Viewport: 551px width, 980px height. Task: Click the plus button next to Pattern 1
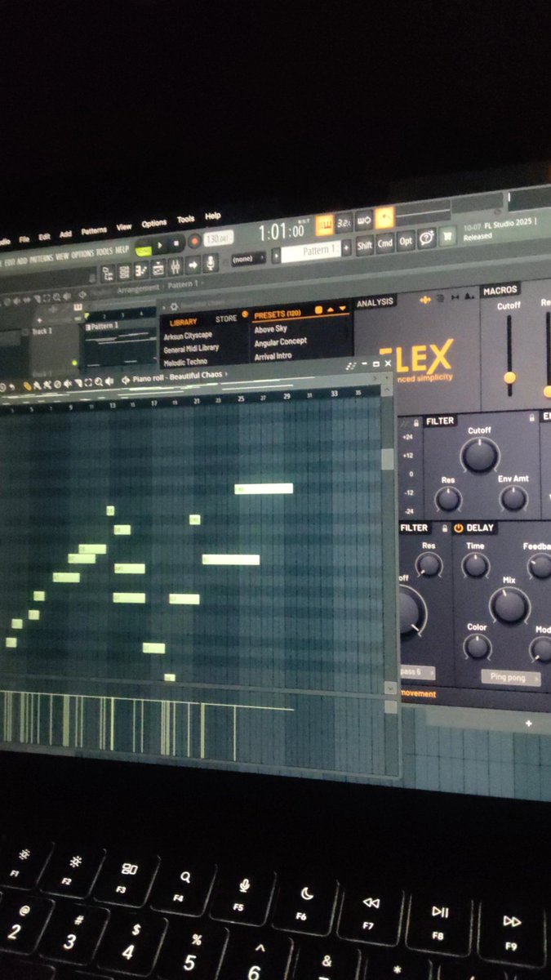pyautogui.click(x=346, y=247)
